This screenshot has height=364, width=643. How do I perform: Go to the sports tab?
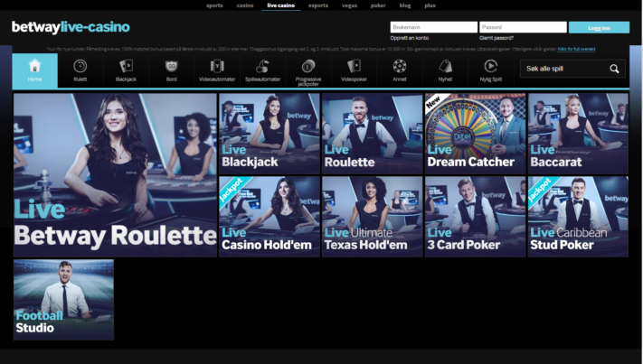click(x=214, y=5)
